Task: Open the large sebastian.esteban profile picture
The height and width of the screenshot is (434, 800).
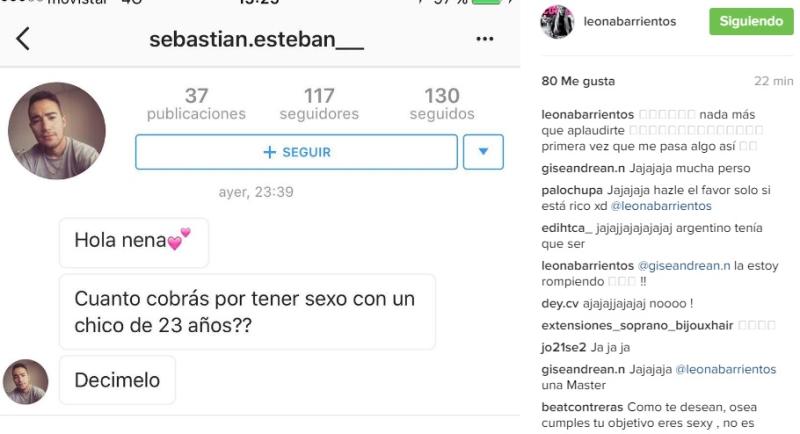Action: tap(57, 131)
